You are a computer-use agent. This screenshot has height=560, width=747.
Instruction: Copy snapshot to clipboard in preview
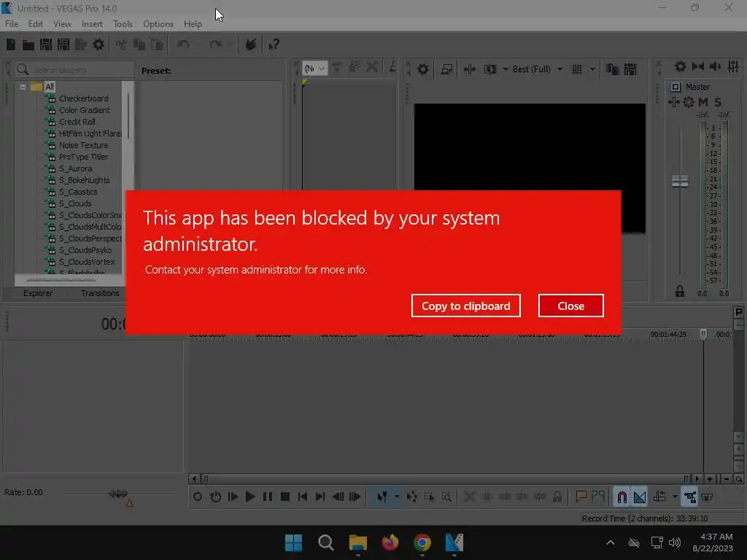[x=612, y=69]
